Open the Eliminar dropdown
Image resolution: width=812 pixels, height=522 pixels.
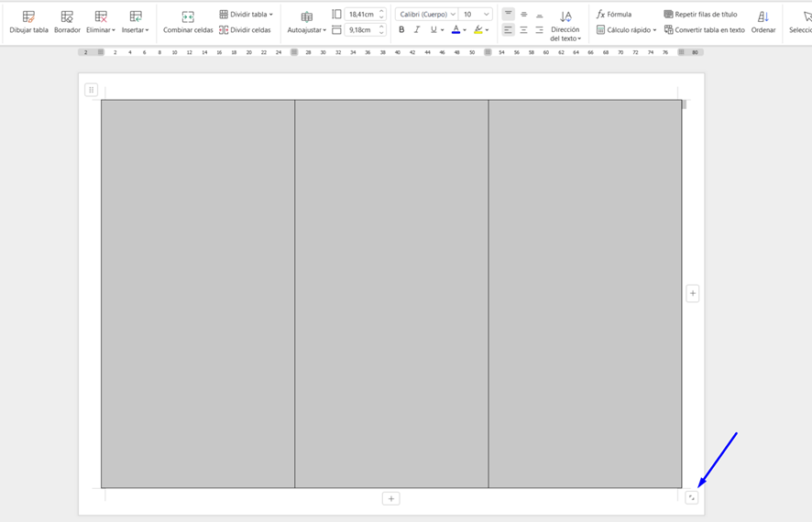coord(101,22)
